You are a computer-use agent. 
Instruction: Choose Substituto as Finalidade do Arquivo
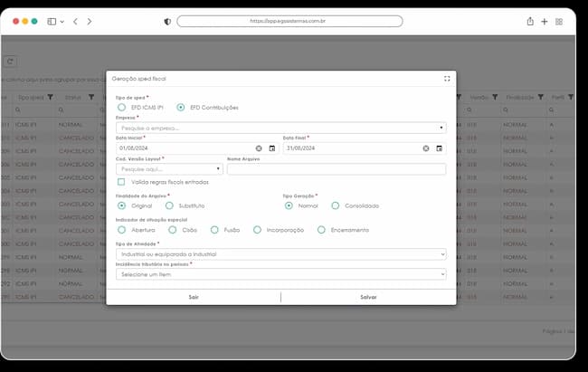(169, 205)
